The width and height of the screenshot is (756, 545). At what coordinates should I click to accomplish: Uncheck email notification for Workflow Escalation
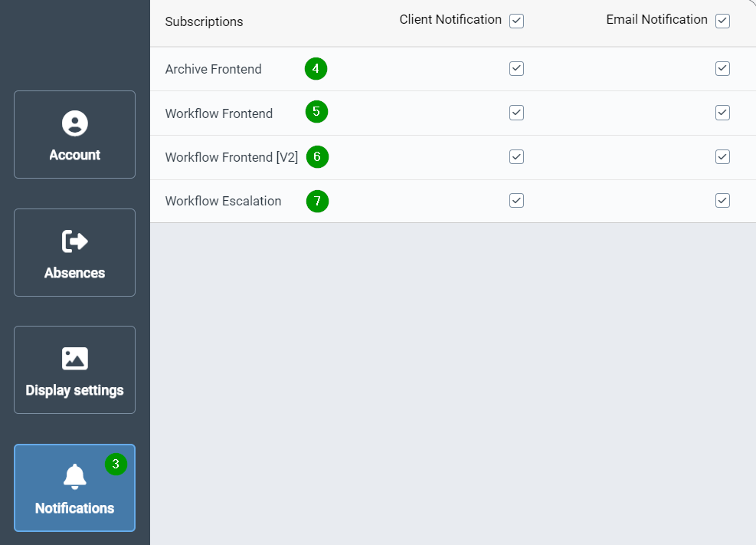click(x=722, y=200)
